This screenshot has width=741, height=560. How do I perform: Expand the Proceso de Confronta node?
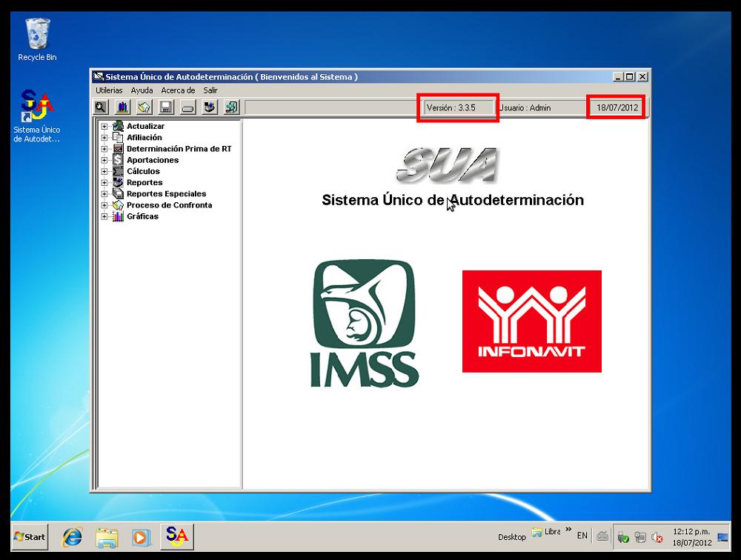(x=104, y=204)
